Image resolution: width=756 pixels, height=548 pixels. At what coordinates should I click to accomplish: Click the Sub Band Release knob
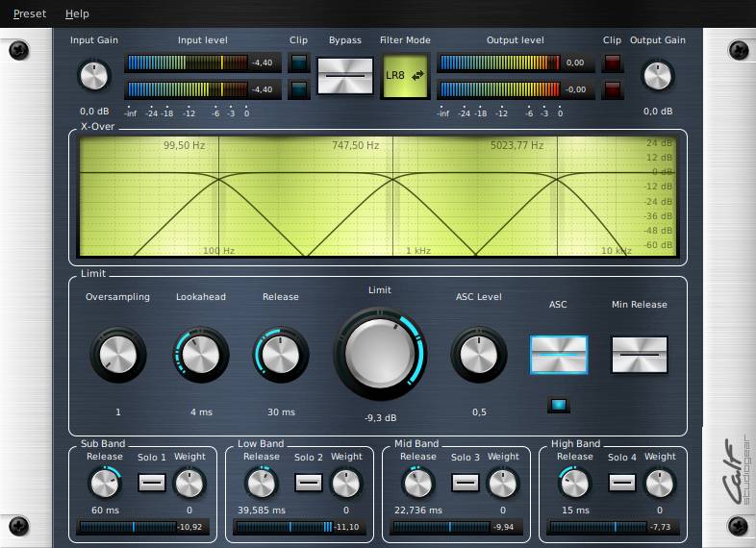pos(105,483)
